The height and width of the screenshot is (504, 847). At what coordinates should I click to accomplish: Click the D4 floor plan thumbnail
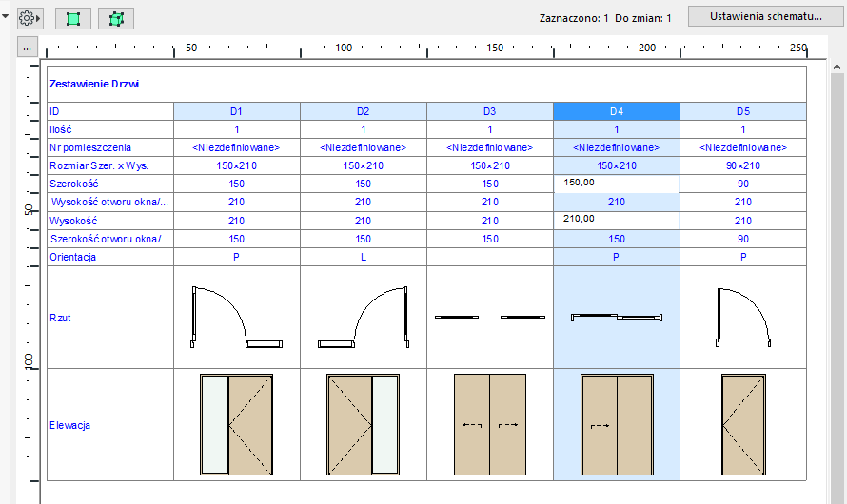[617, 317]
